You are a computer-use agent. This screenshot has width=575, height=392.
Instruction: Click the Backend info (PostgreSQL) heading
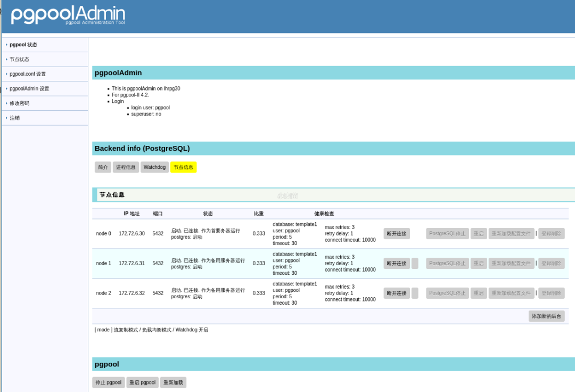pyautogui.click(x=142, y=148)
